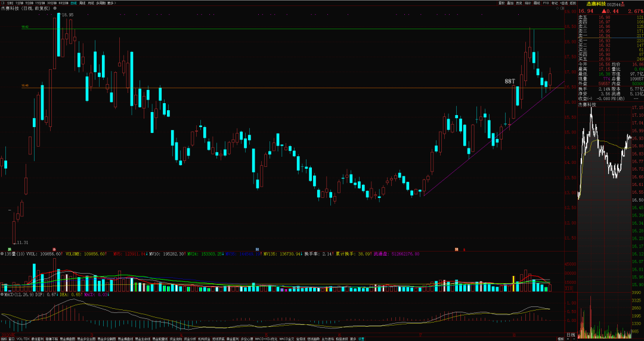Click the 卖五 16.98 order book row
Image resolution: width=644 pixels, height=341 pixels.
[611, 17]
